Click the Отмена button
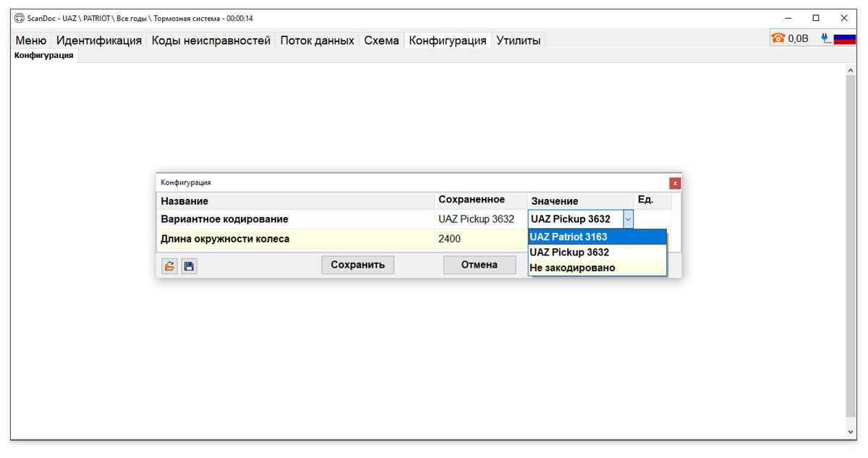The width and height of the screenshot is (868, 458). (x=480, y=265)
